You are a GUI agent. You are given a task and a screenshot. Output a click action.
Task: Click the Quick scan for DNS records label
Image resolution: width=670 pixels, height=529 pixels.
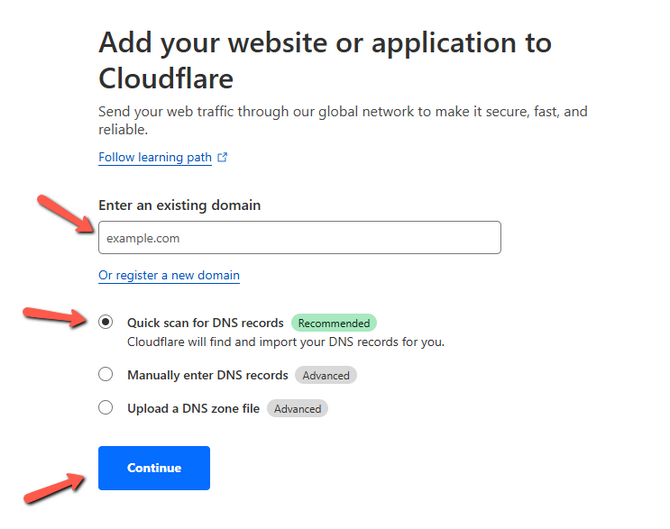206,323
